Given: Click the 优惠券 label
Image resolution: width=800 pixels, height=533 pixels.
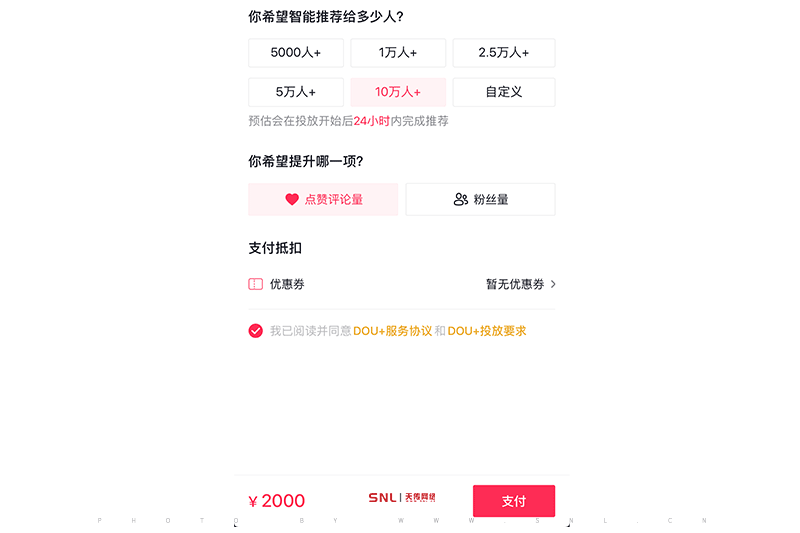Looking at the screenshot, I should [287, 284].
